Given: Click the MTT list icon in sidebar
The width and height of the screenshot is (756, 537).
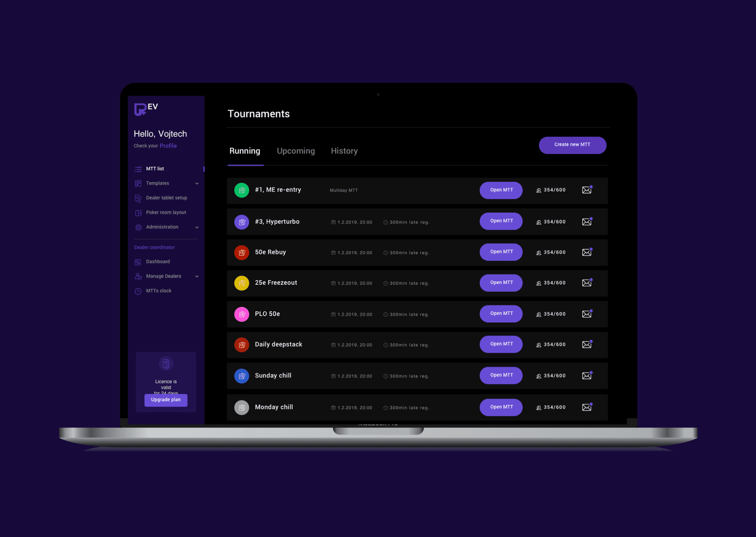Looking at the screenshot, I should tap(138, 169).
